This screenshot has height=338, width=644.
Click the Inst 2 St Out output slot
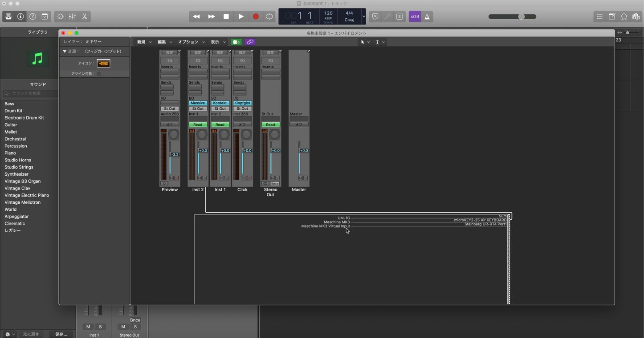198,109
